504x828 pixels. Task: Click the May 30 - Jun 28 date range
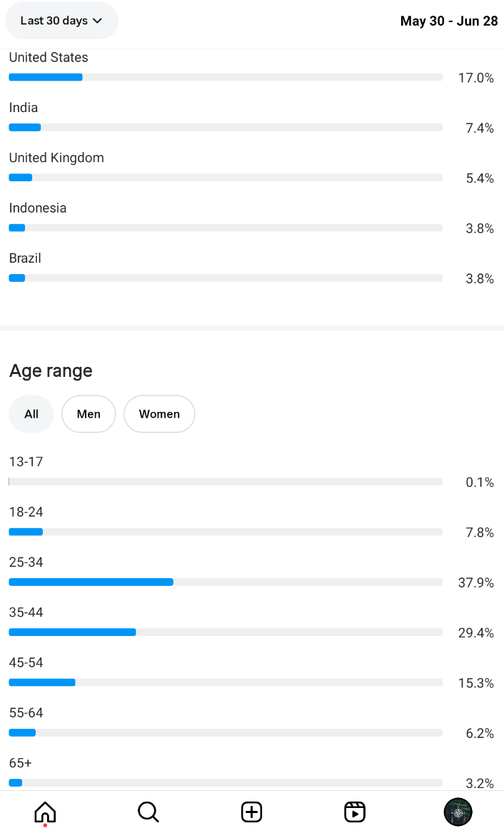point(448,21)
